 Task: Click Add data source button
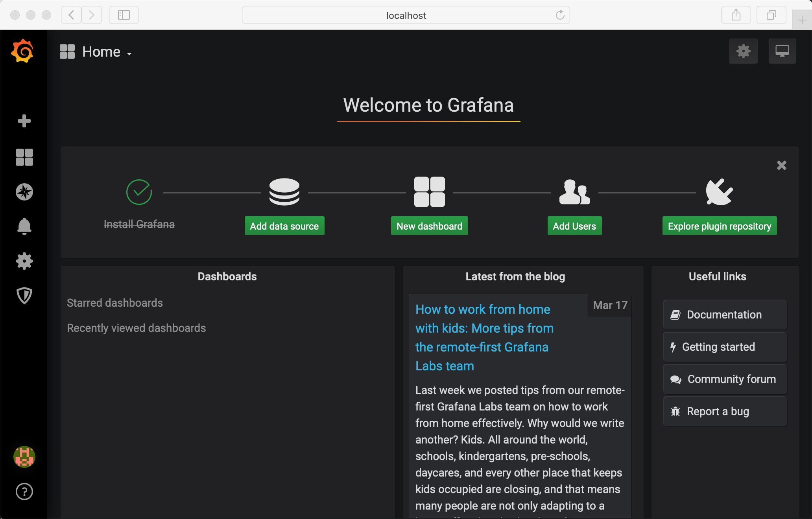(x=284, y=226)
